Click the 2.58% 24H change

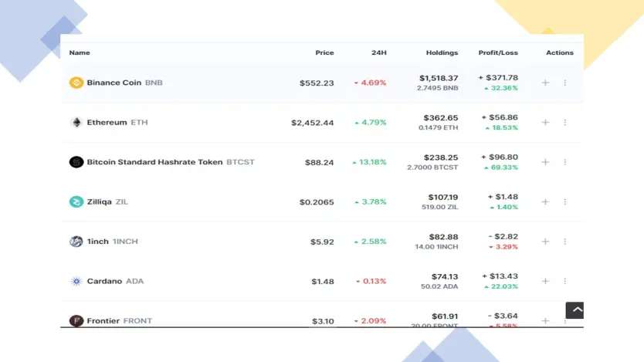(370, 242)
